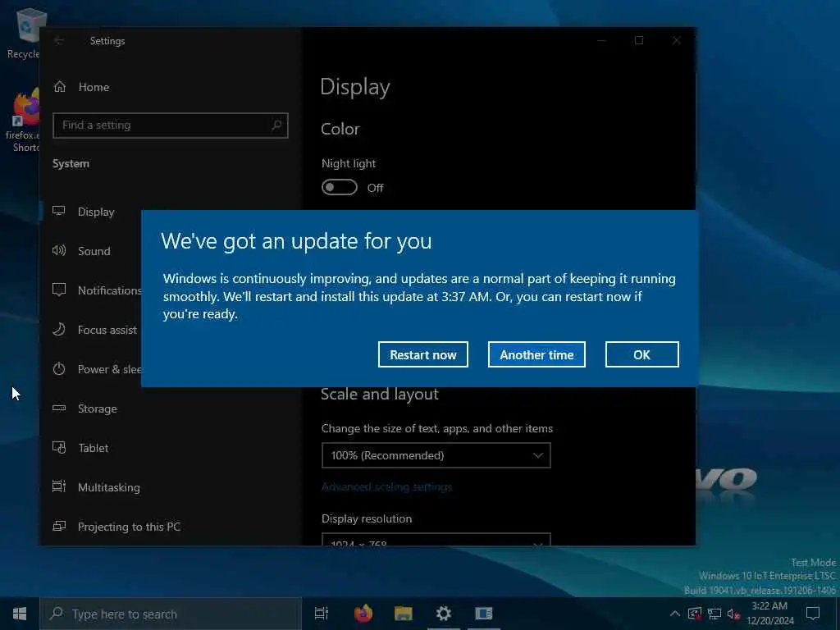840x630 pixels.
Task: Open Advanced scaling settings link
Action: [387, 487]
